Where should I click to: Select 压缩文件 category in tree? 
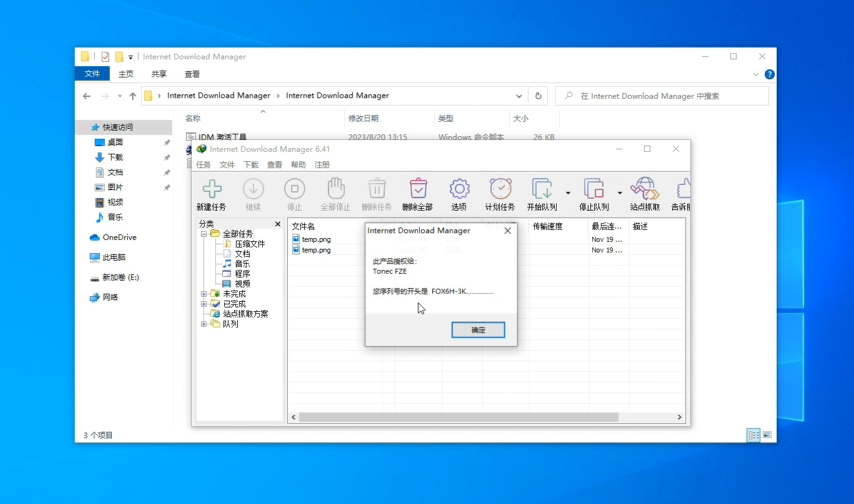click(249, 244)
